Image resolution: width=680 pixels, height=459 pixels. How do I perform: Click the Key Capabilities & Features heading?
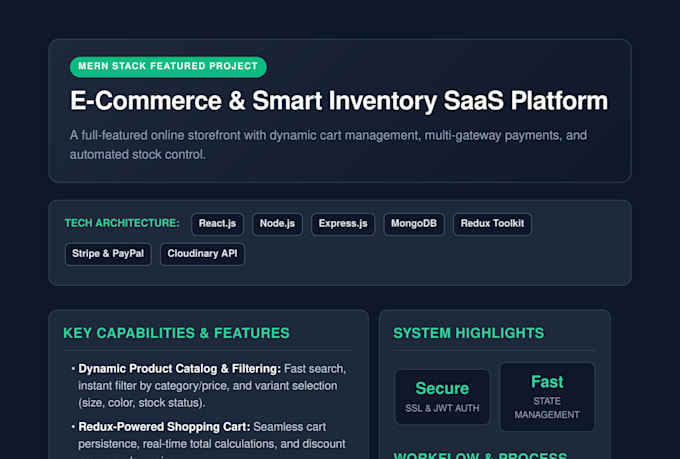(x=176, y=333)
